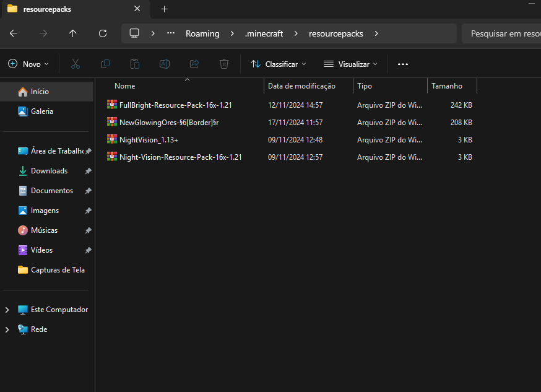Go back with the left arrow button
Screen dimensions: 541x392
point(14,33)
